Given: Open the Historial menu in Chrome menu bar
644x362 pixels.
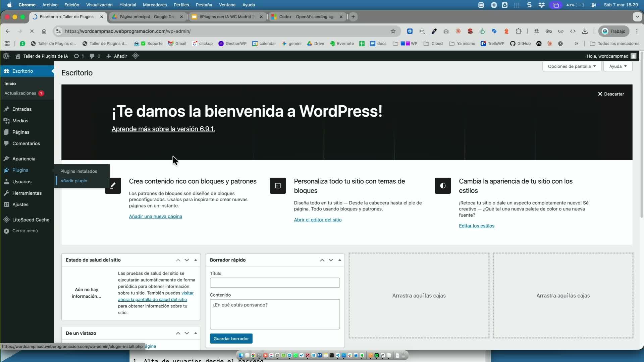Looking at the screenshot, I should pyautogui.click(x=127, y=5).
